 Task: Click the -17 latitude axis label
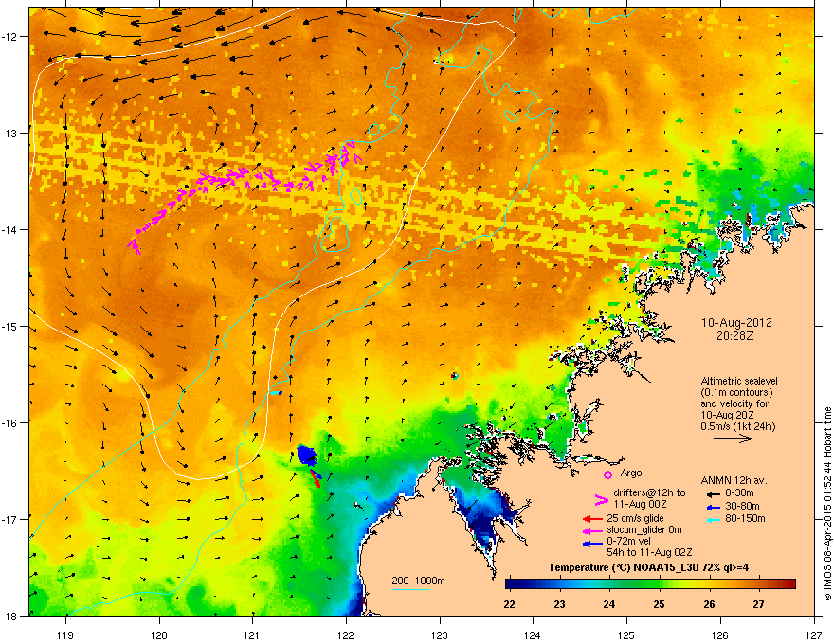point(10,519)
